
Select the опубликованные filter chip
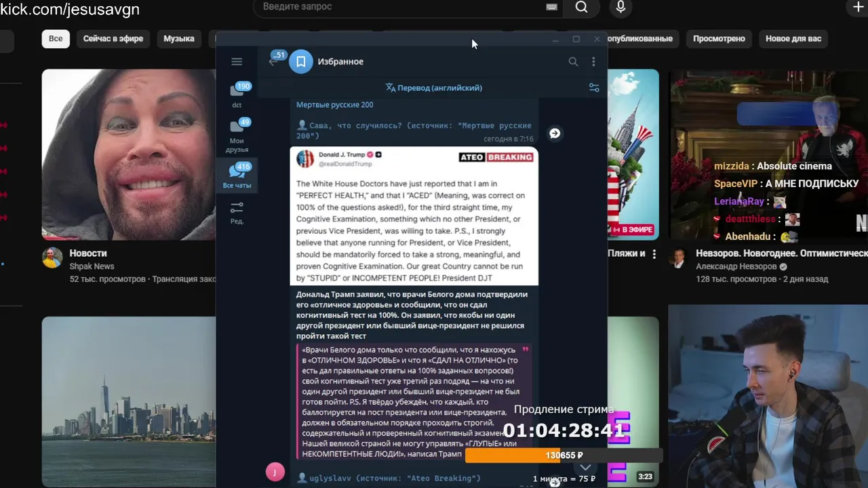coord(642,39)
